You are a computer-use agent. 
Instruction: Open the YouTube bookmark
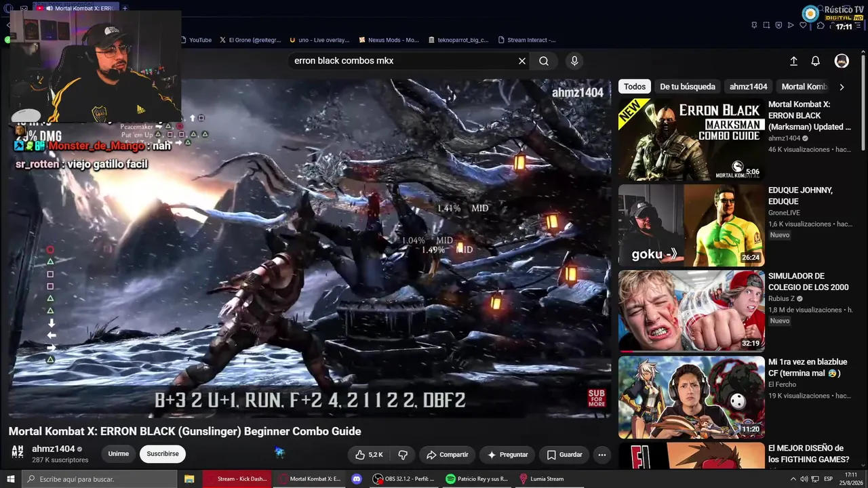196,40
